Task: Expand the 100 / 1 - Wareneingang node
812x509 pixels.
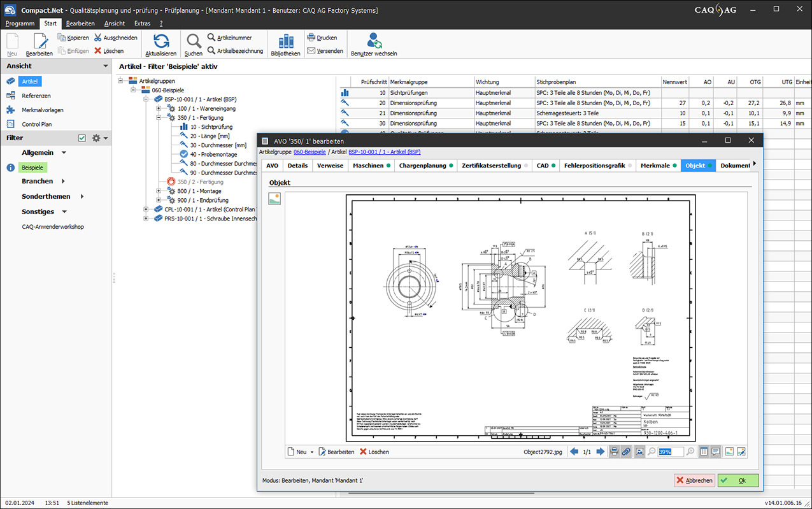Action: (x=159, y=108)
